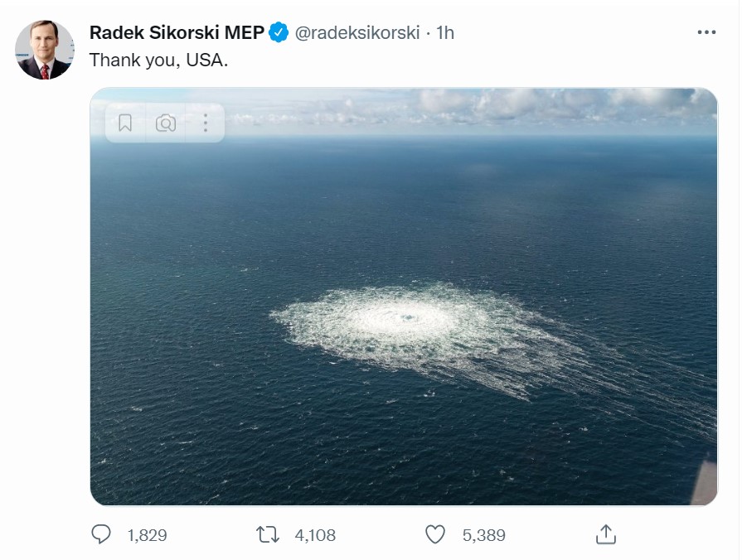Click the camera icon on the photo overlay
The height and width of the screenshot is (560, 747).
tap(166, 123)
